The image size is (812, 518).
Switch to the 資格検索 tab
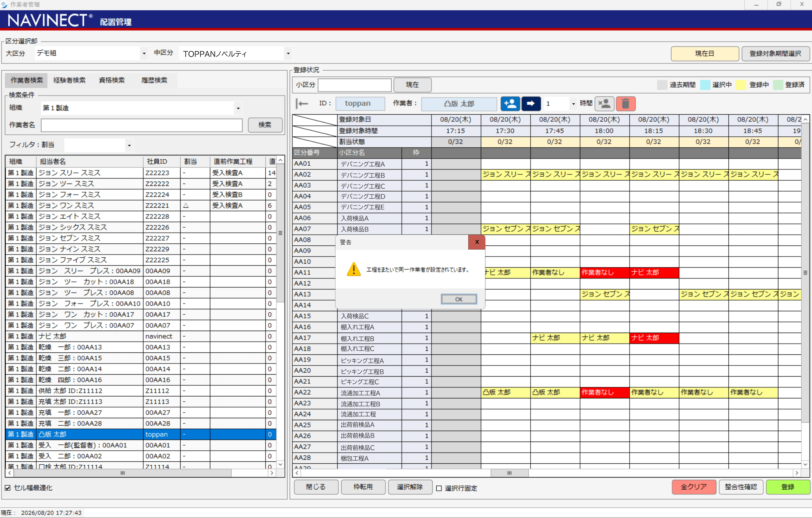coord(112,80)
